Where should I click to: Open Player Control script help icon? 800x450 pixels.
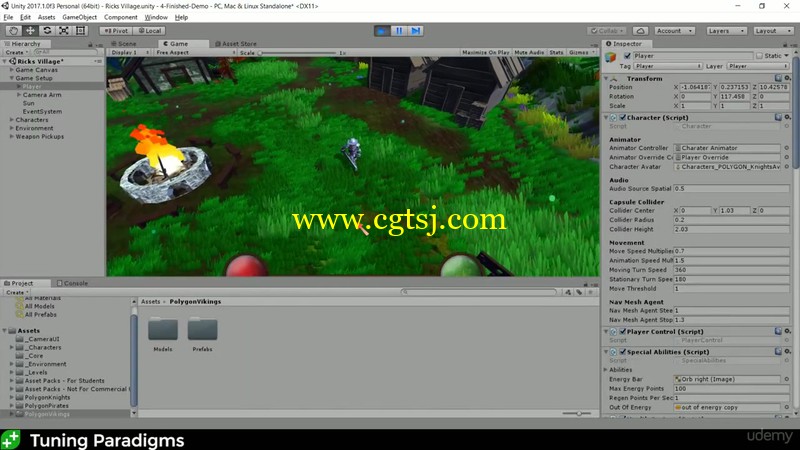pyautogui.click(x=778, y=331)
